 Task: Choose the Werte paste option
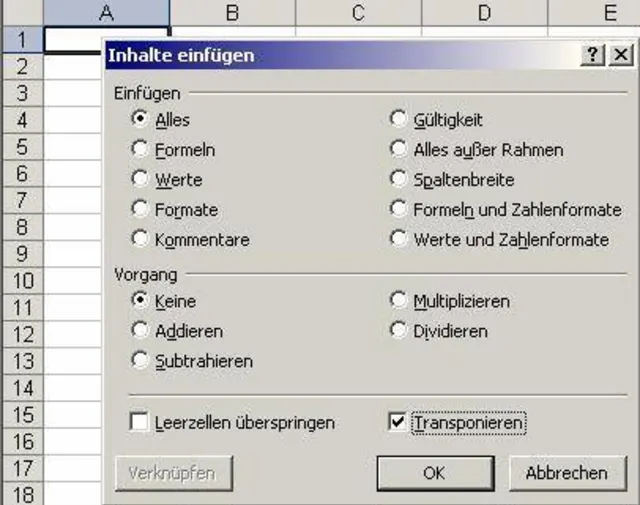point(141,180)
